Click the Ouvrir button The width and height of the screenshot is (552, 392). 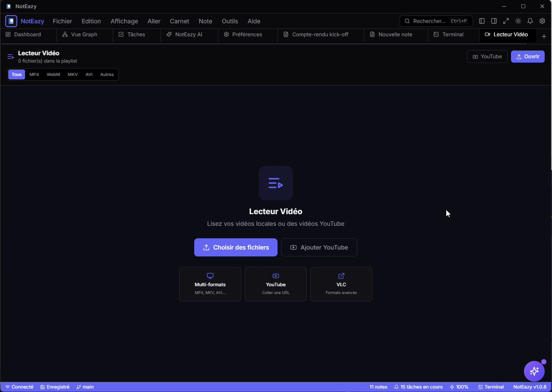coord(528,57)
